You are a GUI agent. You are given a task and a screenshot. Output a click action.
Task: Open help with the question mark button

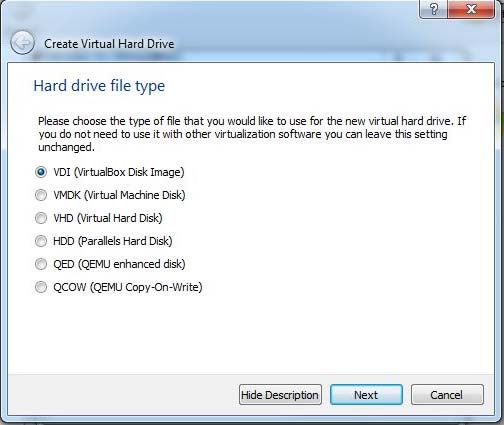[433, 9]
